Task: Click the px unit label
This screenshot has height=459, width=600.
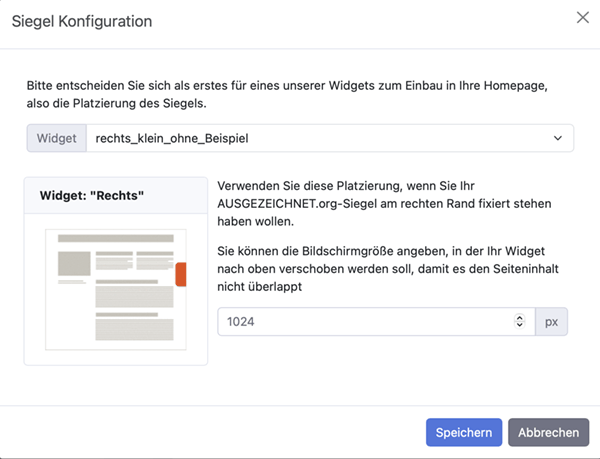Action: (x=552, y=321)
